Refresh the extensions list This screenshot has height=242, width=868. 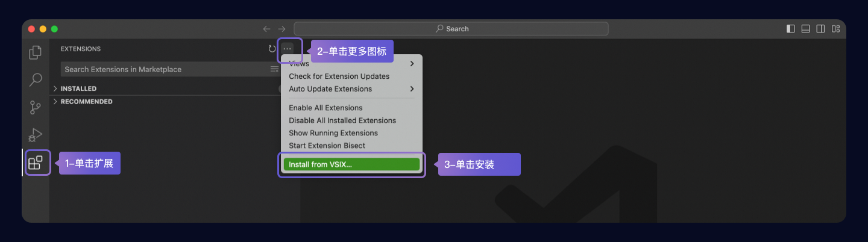pos(272,49)
